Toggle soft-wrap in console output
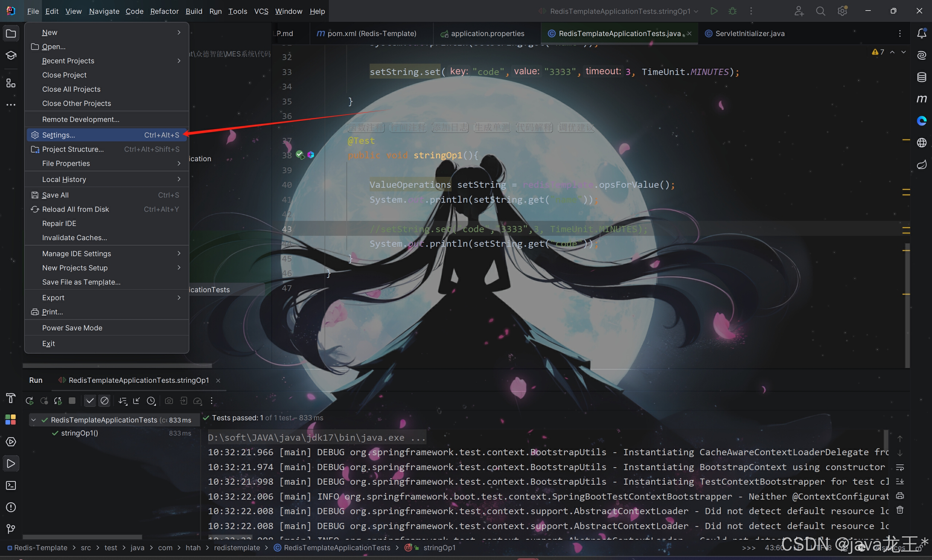Screen dimensions: 932x560 point(900,467)
